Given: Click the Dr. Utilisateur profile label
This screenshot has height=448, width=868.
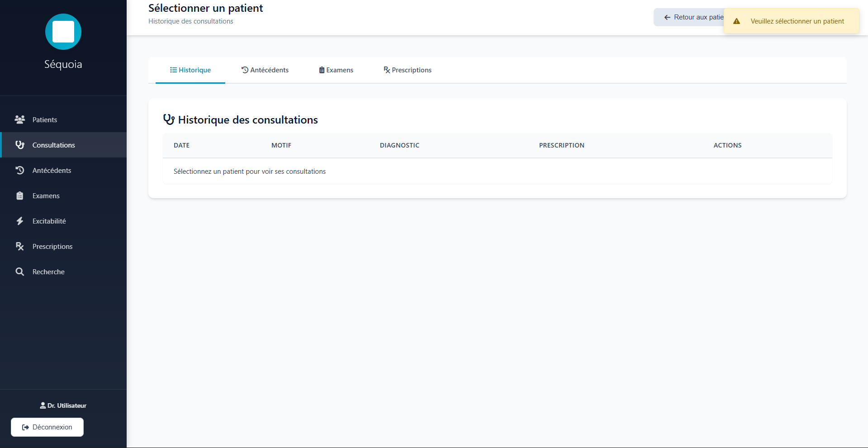Looking at the screenshot, I should 63,405.
